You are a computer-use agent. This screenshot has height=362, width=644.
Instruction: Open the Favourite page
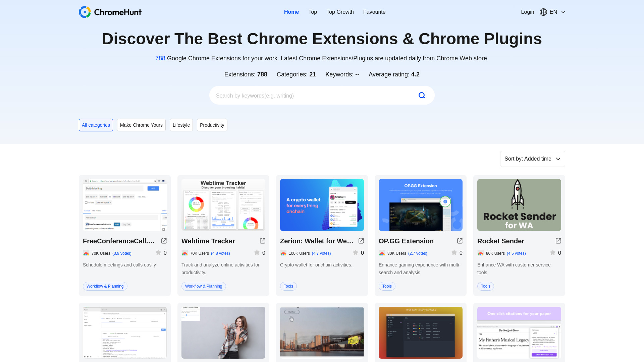(x=374, y=12)
